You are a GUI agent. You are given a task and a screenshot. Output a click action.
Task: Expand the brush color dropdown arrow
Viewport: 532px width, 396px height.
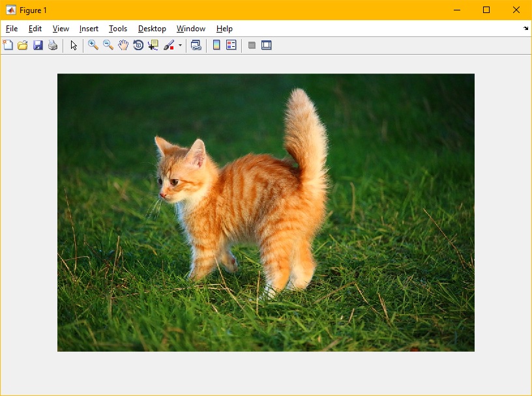coord(180,46)
